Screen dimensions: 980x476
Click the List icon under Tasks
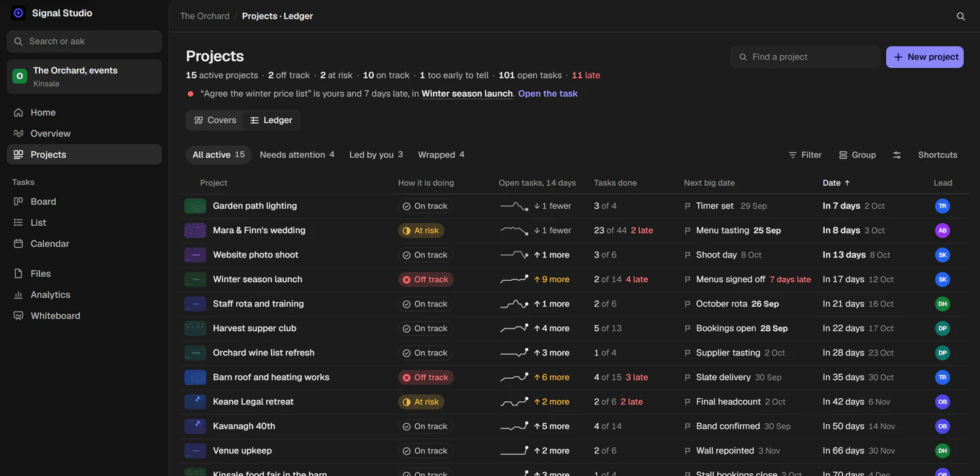[x=18, y=223]
